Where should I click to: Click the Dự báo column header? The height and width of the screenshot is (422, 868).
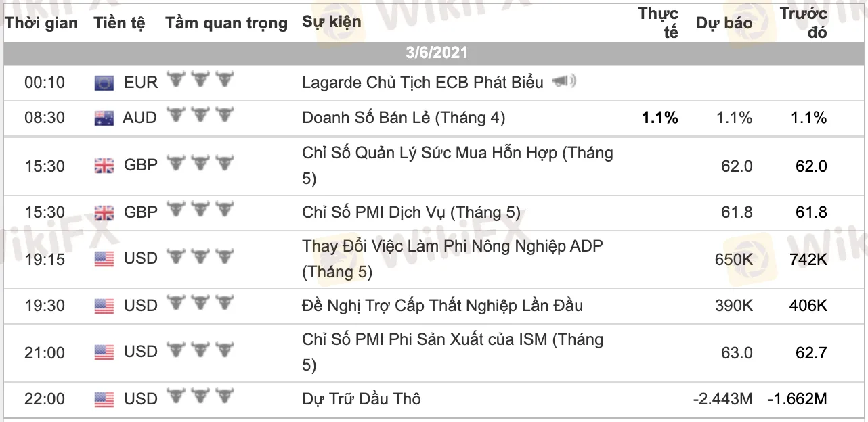tap(724, 23)
